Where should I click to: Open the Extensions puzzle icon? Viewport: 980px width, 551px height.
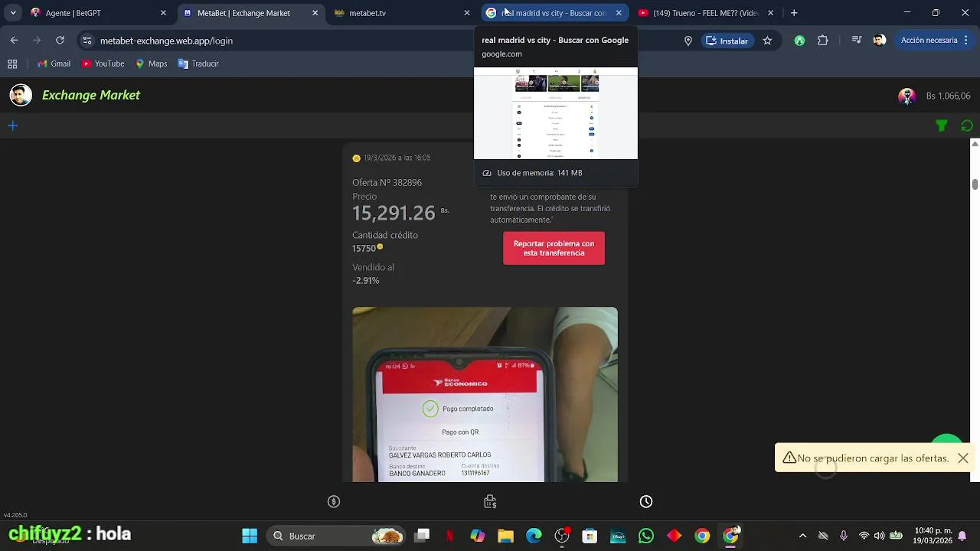tap(823, 41)
